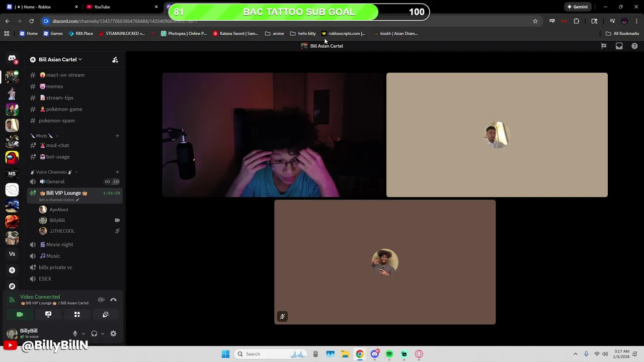Open the red Among Us crewmate server

click(x=12, y=157)
